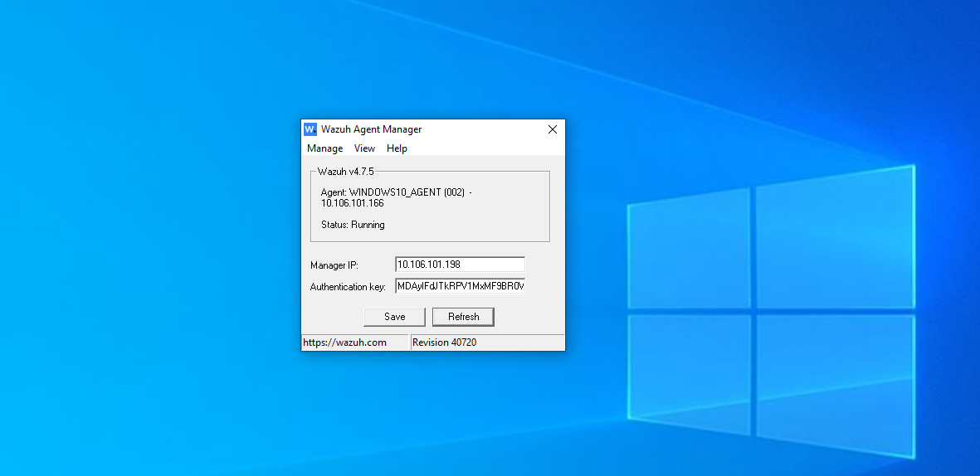Click the agent IP 10.106.101.166 text

pos(353,204)
